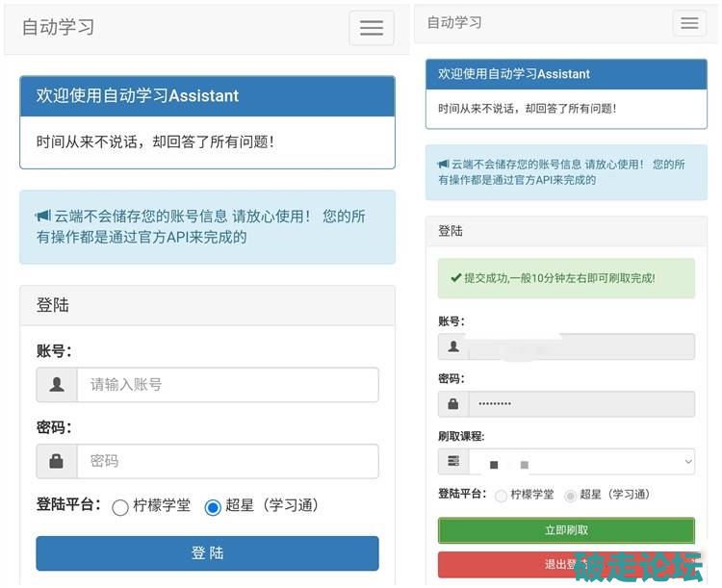Select 超星(学习通) radio above the 登陆 button

[x=213, y=507]
